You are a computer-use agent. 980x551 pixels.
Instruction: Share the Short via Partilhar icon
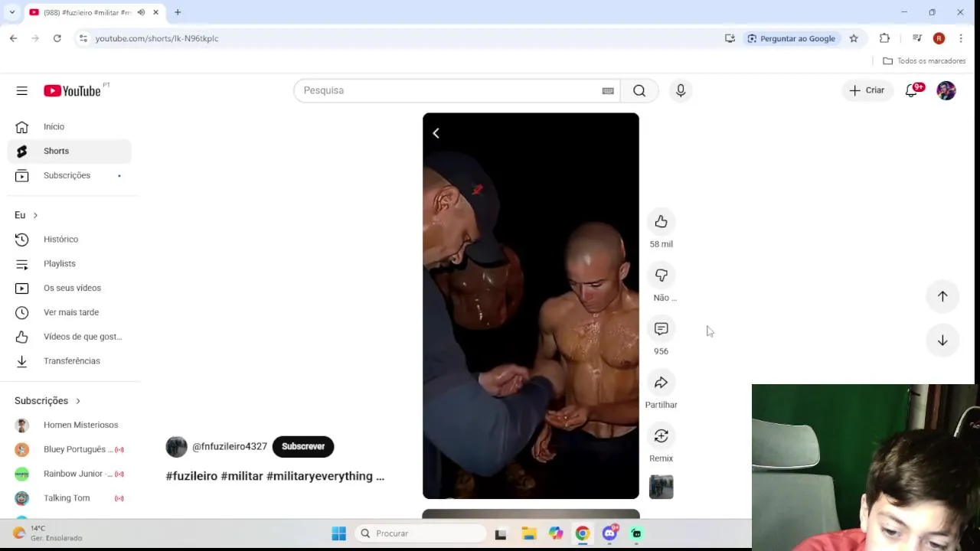[x=661, y=383]
